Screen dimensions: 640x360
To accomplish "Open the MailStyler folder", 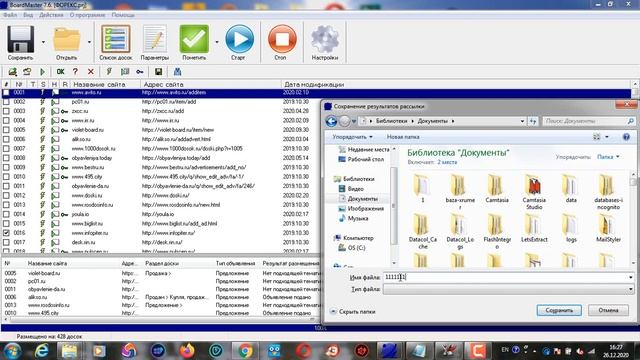I will point(608,228).
